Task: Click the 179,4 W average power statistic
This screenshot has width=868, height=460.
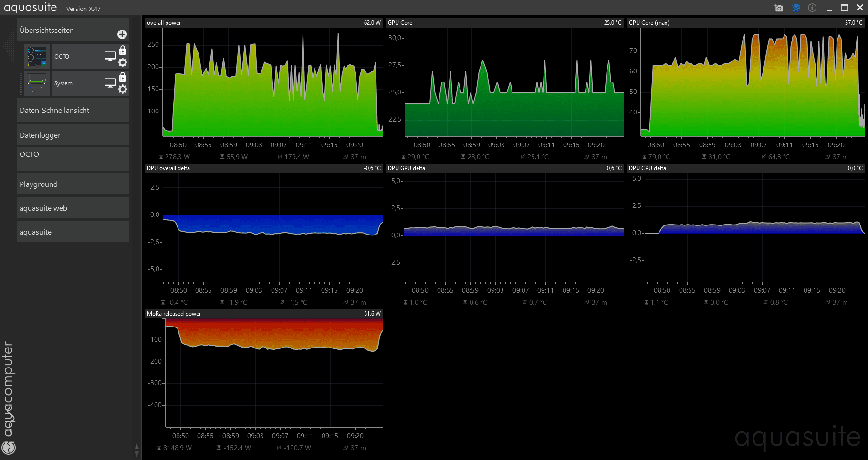Action: coord(293,157)
